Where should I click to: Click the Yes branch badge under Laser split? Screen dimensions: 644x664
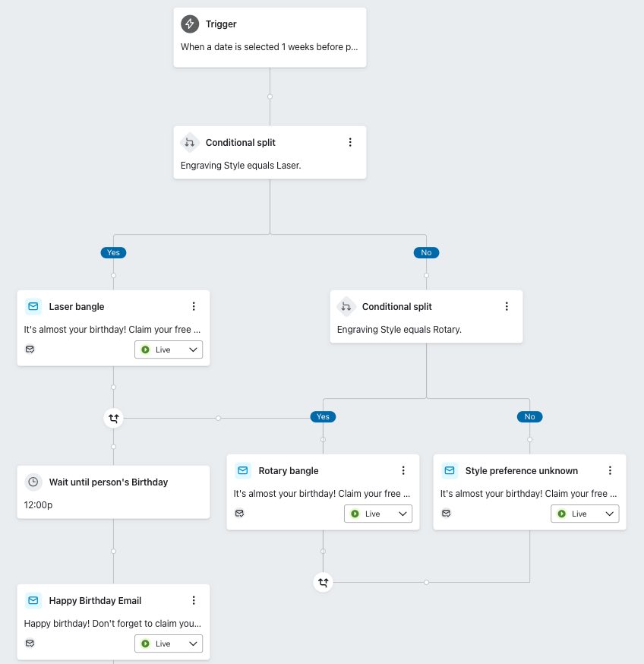tap(113, 252)
